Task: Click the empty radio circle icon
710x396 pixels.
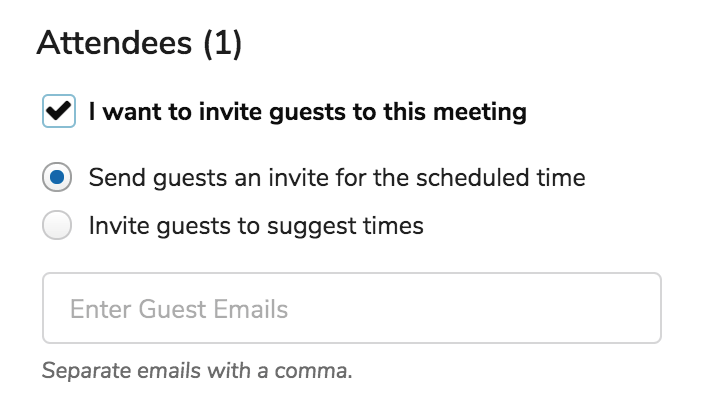Action: (x=57, y=225)
